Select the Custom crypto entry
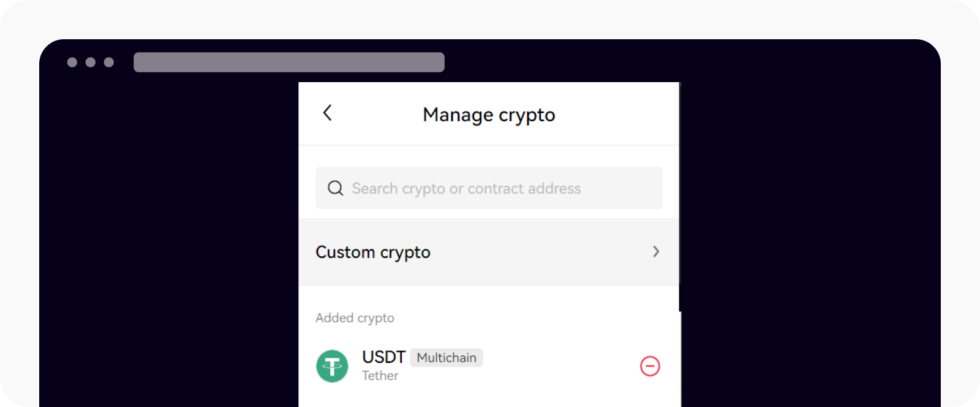Image resolution: width=980 pixels, height=407 pixels. point(373,252)
